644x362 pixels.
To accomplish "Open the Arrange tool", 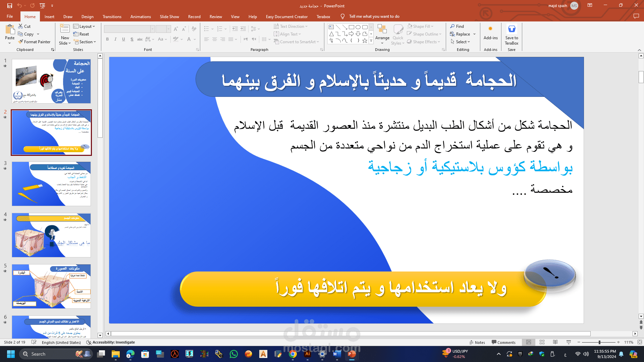I will point(382,34).
